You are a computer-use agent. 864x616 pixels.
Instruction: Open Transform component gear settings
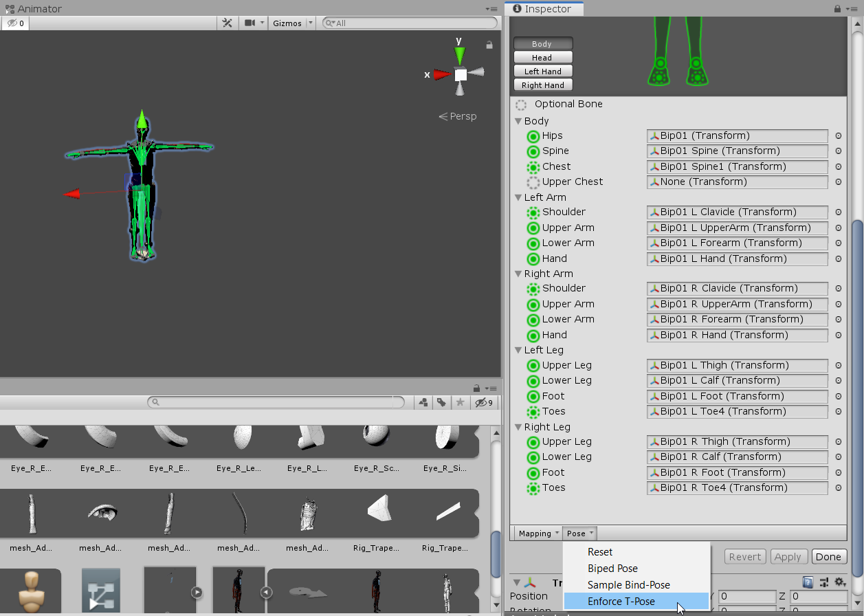[x=839, y=582]
